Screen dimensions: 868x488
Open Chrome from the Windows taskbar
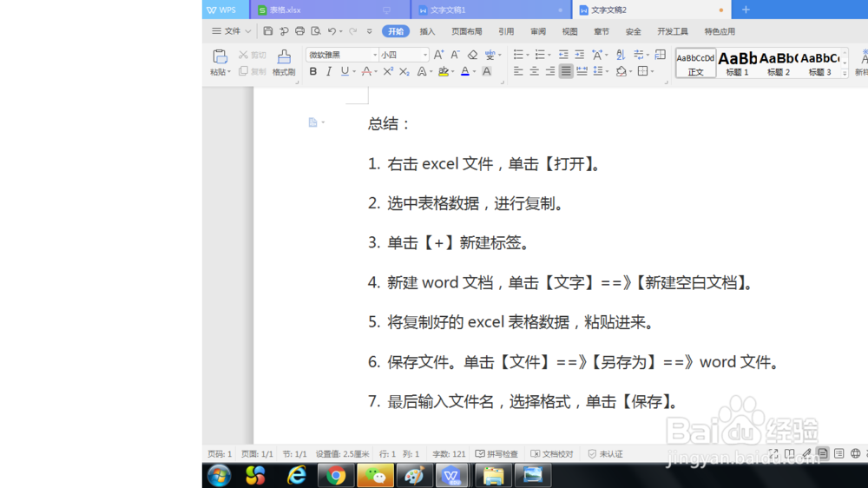[335, 475]
